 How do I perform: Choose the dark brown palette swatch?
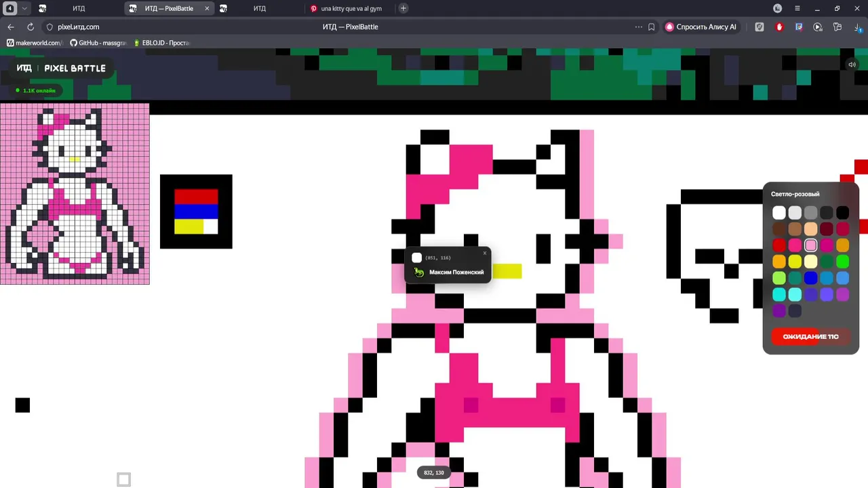pos(779,229)
